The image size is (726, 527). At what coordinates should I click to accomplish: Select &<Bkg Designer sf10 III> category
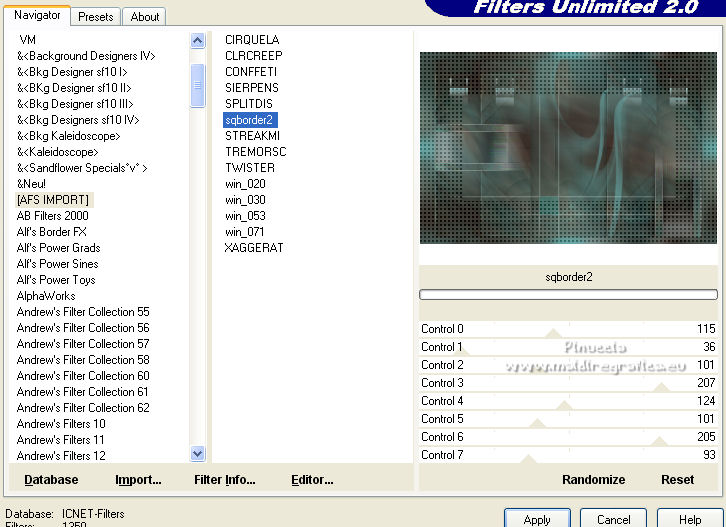click(75, 104)
